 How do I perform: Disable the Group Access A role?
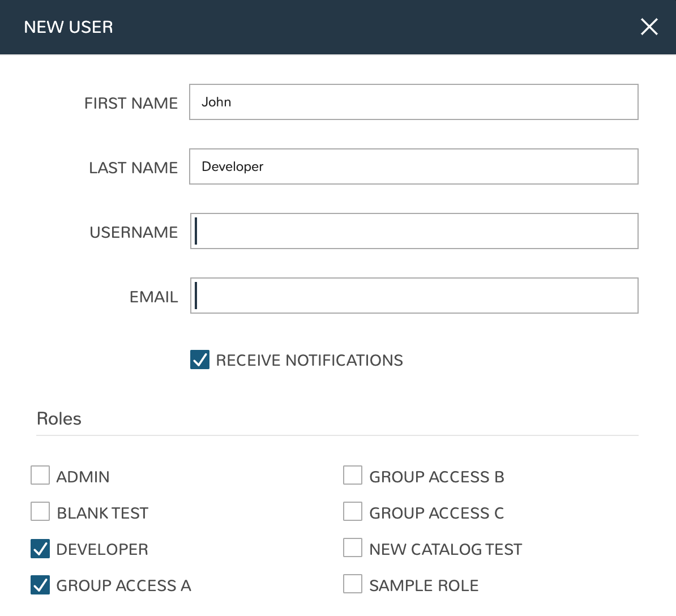point(40,585)
